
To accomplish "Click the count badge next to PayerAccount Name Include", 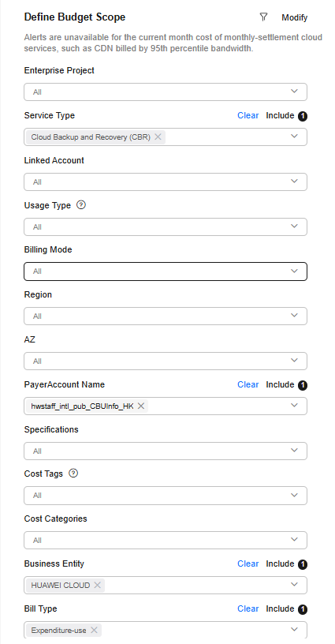I will 303,385.
